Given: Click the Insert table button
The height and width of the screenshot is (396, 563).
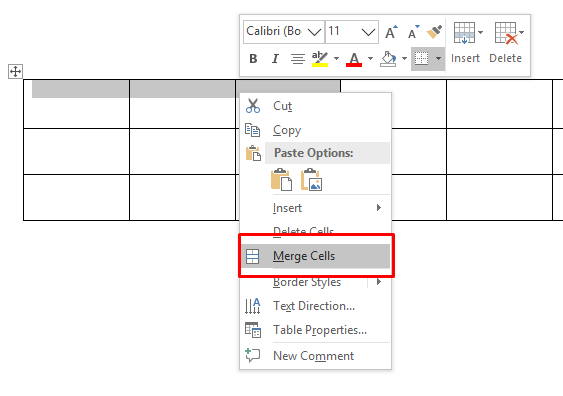Looking at the screenshot, I should [x=465, y=43].
